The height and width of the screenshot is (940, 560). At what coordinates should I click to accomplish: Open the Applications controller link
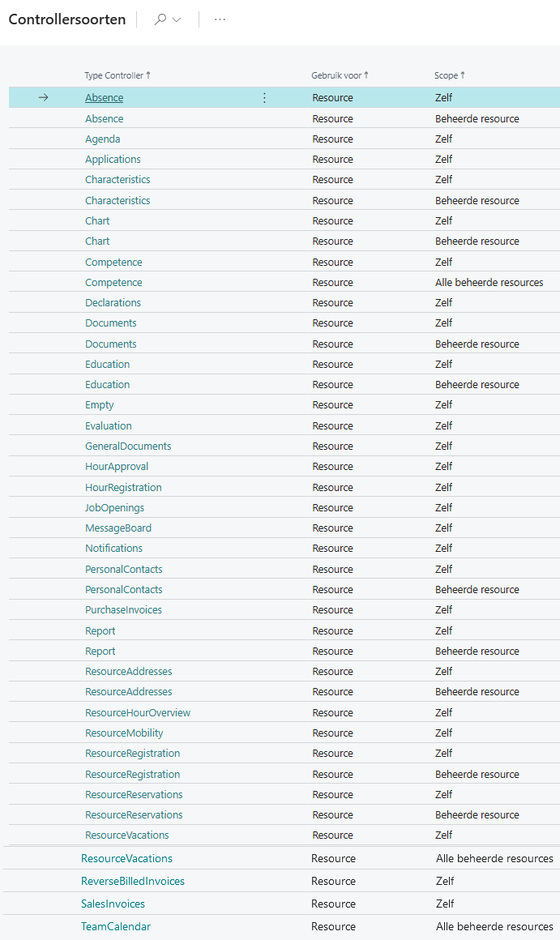(113, 160)
